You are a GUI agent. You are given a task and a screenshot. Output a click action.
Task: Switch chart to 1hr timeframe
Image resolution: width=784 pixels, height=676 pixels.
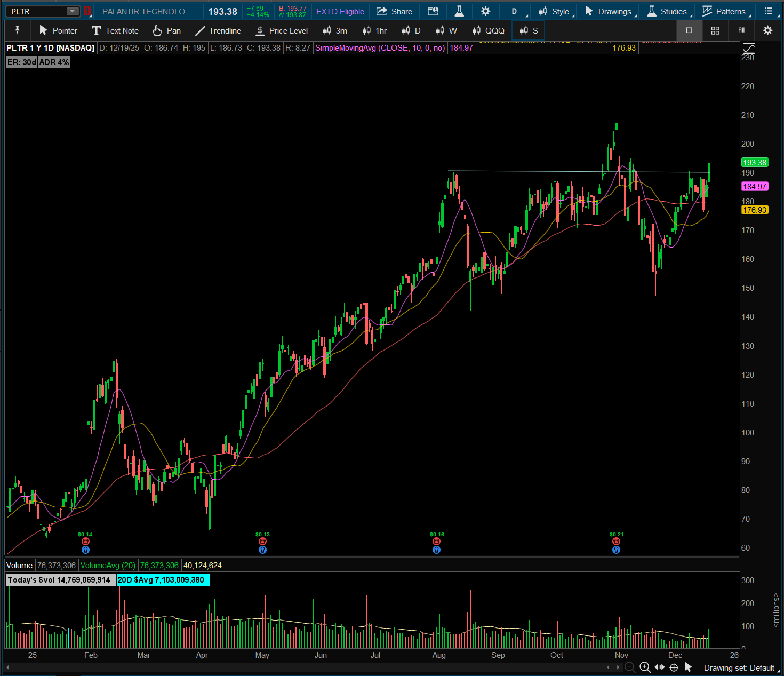click(374, 30)
